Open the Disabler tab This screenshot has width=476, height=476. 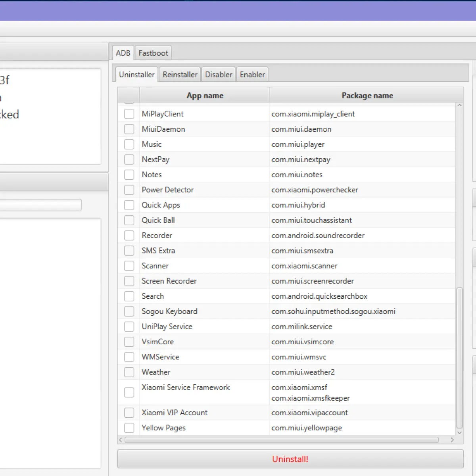[219, 75]
